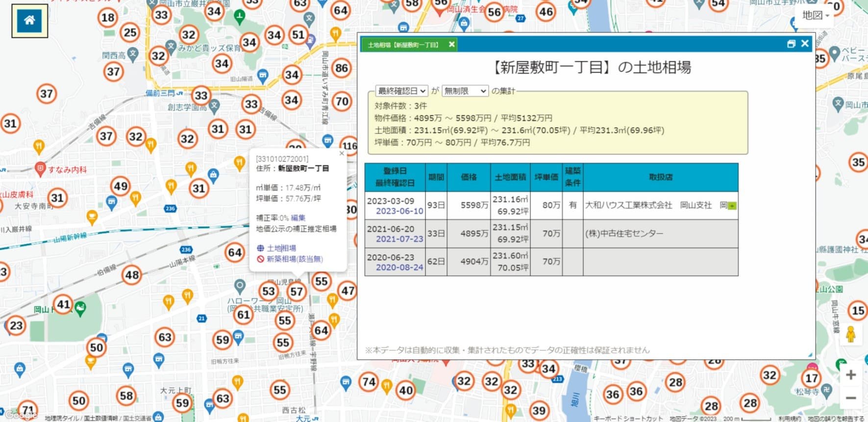Close the 新屋敷町一丁目 map info popup
Viewport: 868px width, 422px height.
(342, 154)
